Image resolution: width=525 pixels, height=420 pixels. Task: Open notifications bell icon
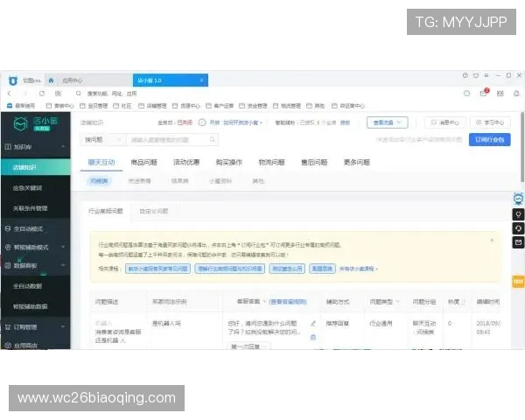click(x=516, y=94)
